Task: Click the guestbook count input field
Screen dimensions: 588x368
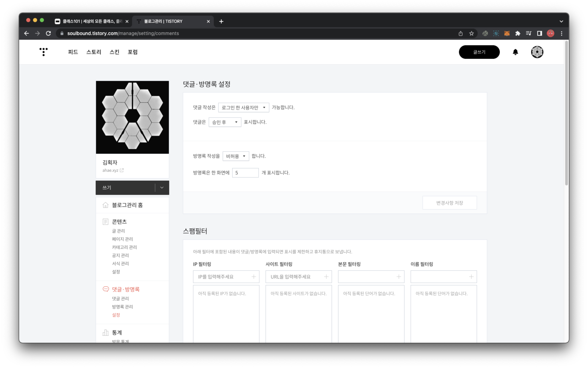Action: (x=245, y=173)
